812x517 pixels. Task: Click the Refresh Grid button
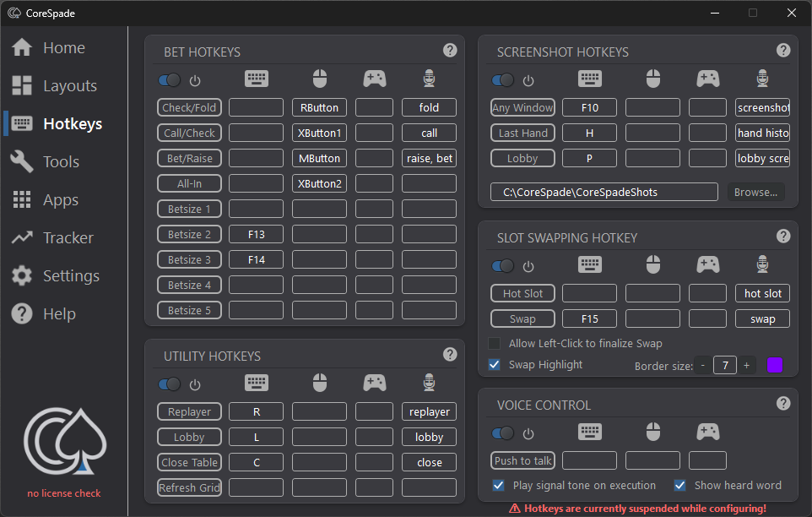point(189,487)
